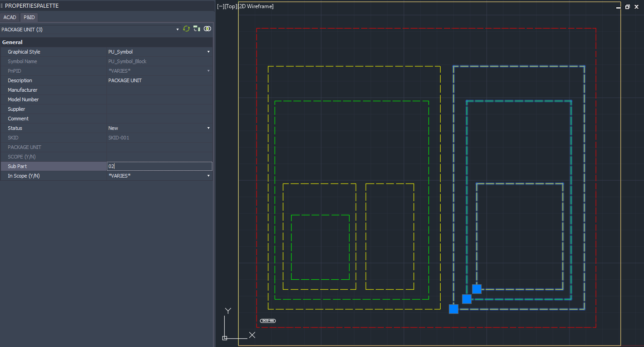The image size is (644, 347).
Task: Click the In Scope (Y/N) property label
Action: tap(24, 176)
